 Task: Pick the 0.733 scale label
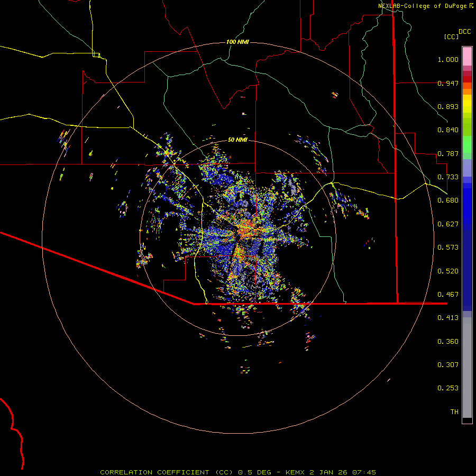[448, 177]
